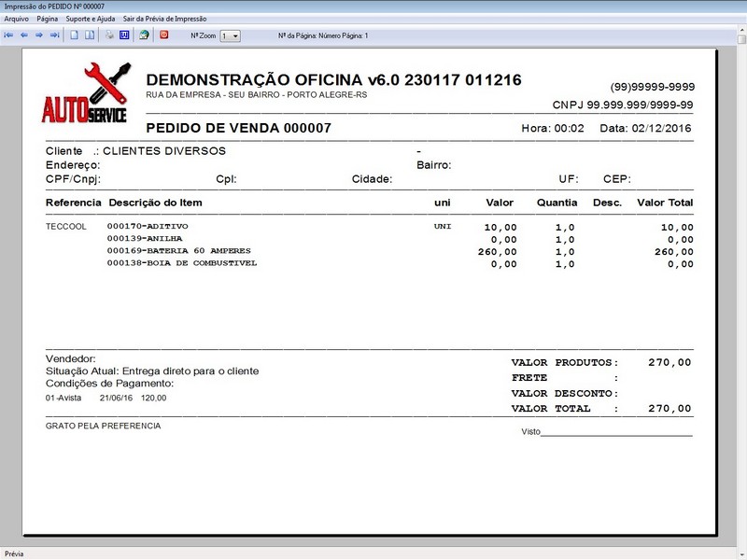Click item 000138-BOIA DE COMBUSTIVEL
747x560 pixels.
point(181,263)
